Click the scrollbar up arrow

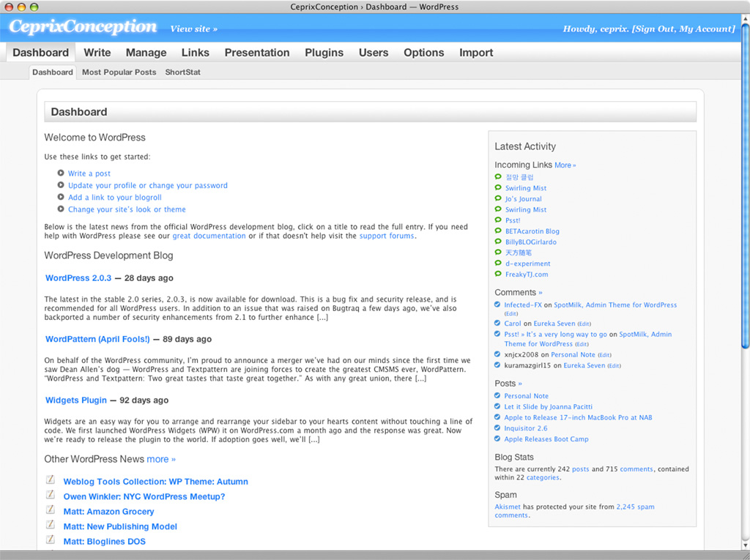[x=745, y=18]
